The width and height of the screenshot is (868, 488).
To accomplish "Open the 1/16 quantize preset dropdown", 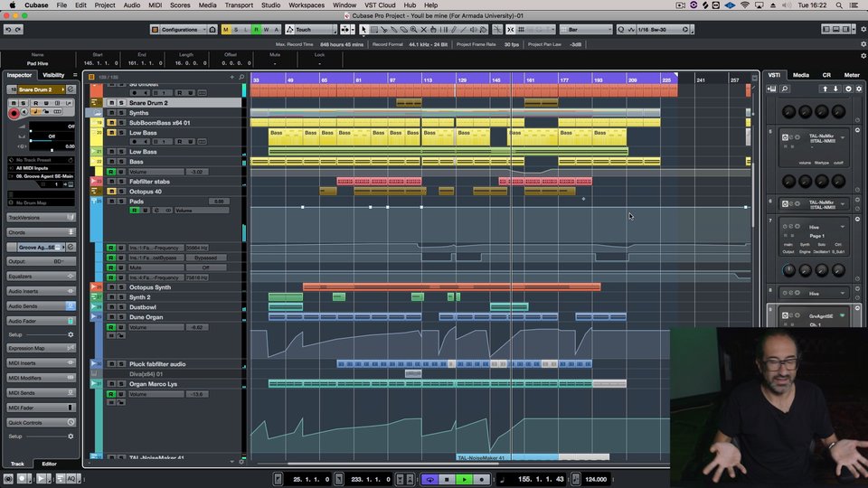I will click(662, 29).
